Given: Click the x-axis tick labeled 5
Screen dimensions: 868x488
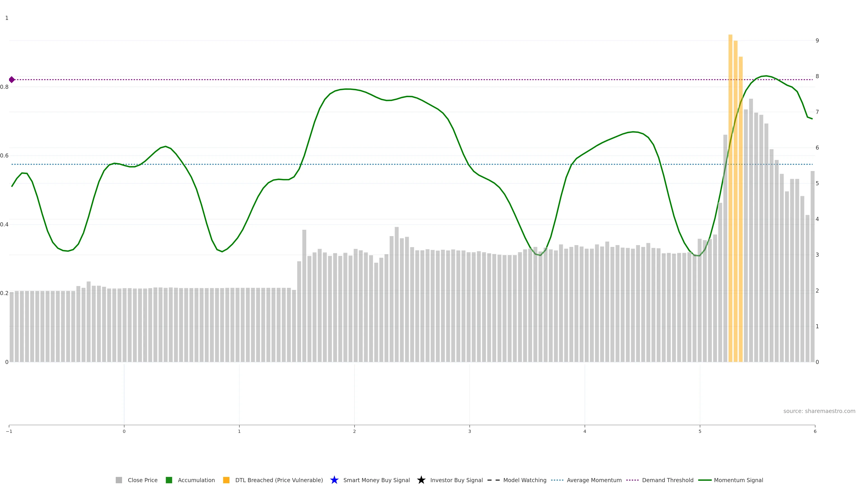Looking at the screenshot, I should (x=700, y=432).
